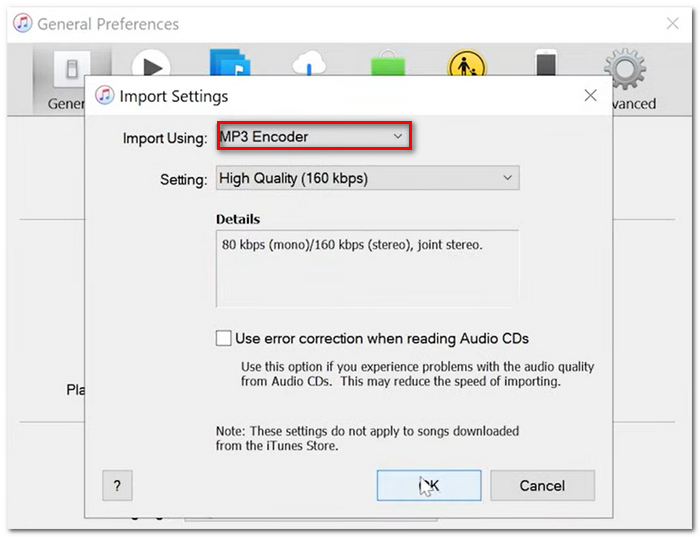This screenshot has height=537, width=700.
Task: Click the iTunes Store note text
Action: [367, 438]
